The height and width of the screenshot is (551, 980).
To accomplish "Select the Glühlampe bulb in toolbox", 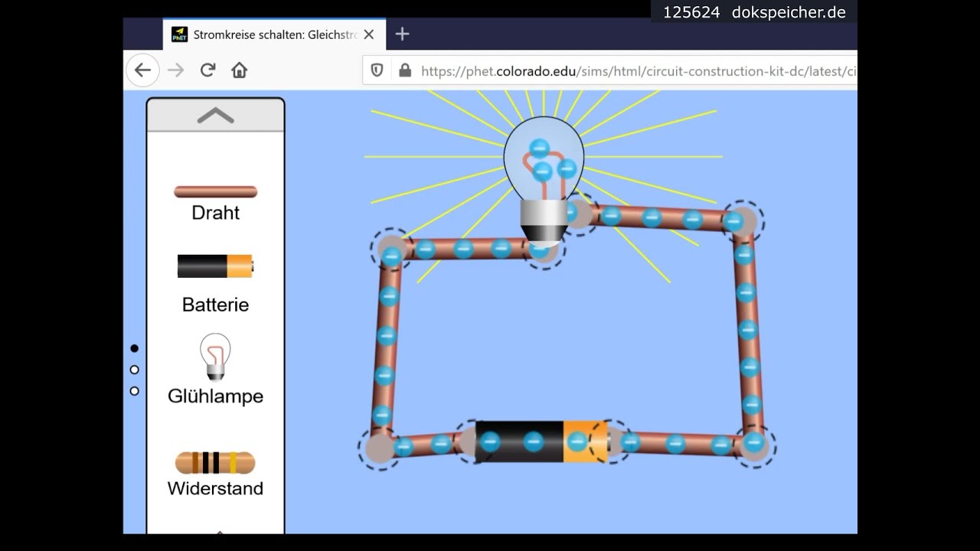I will 215,357.
